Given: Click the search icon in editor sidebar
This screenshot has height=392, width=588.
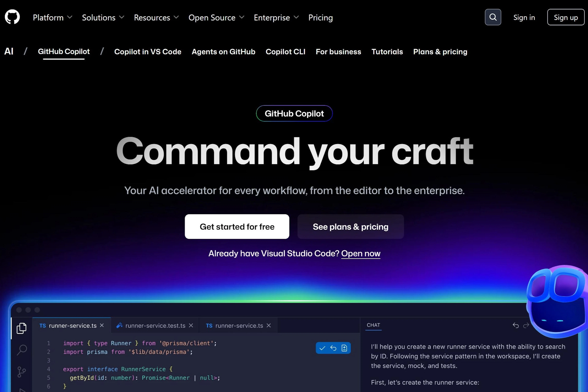Looking at the screenshot, I should [x=22, y=350].
